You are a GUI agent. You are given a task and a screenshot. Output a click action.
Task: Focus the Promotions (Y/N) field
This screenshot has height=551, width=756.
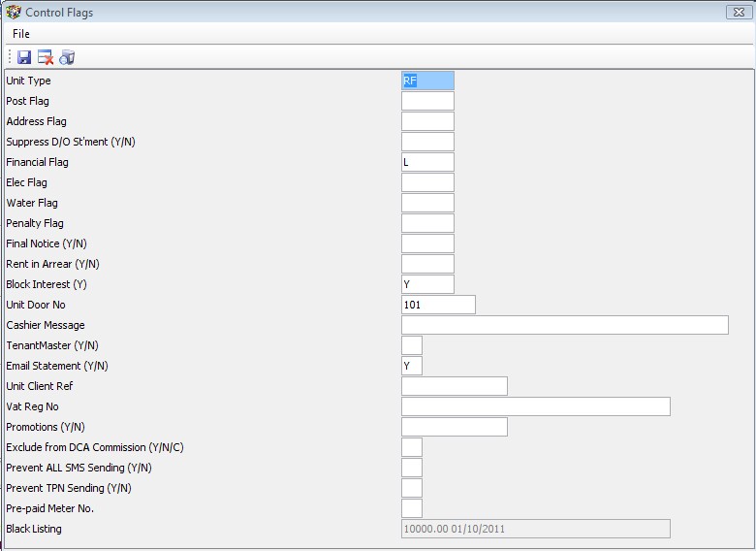pos(454,428)
